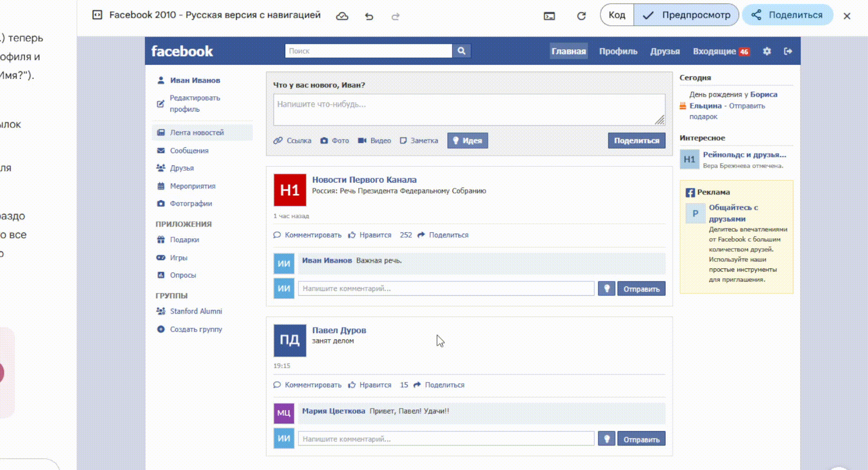The image size is (868, 470).
Task: Like Pavel Durov's post via Нравится
Action: (x=375, y=385)
